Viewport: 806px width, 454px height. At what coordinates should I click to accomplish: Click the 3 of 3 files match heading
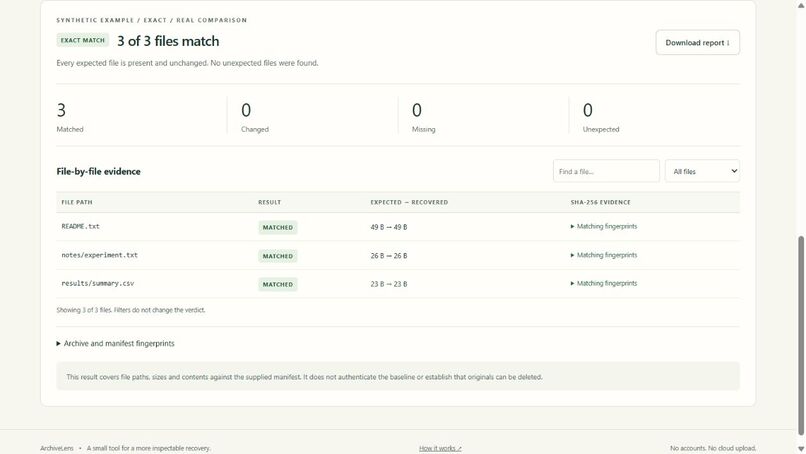(x=168, y=41)
